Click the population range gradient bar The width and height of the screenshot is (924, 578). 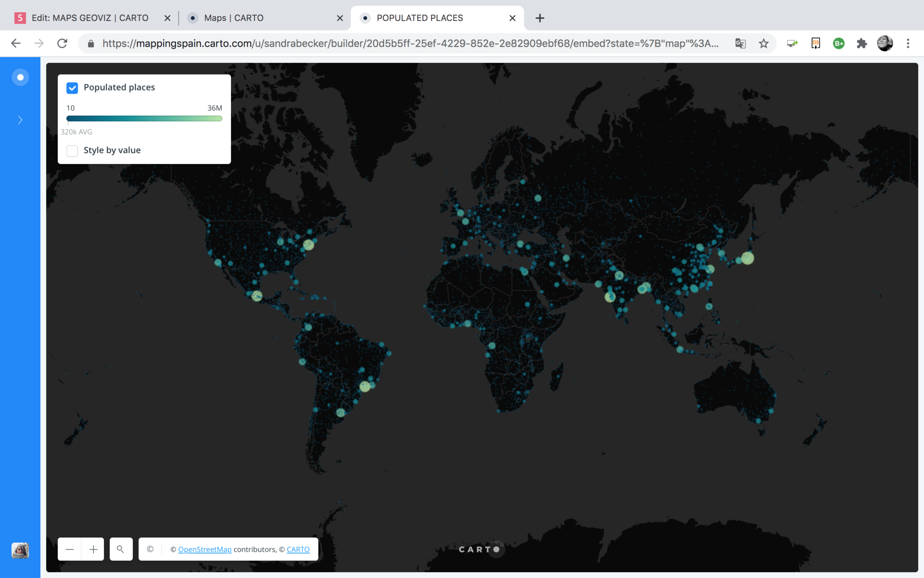[144, 119]
